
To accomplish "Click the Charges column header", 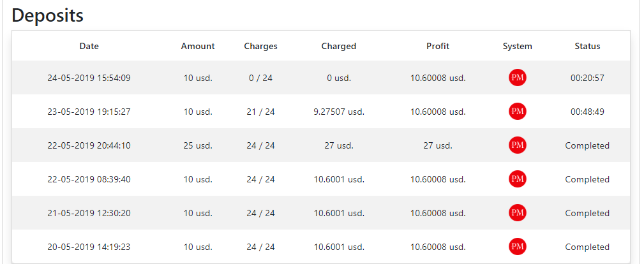I will tap(260, 46).
